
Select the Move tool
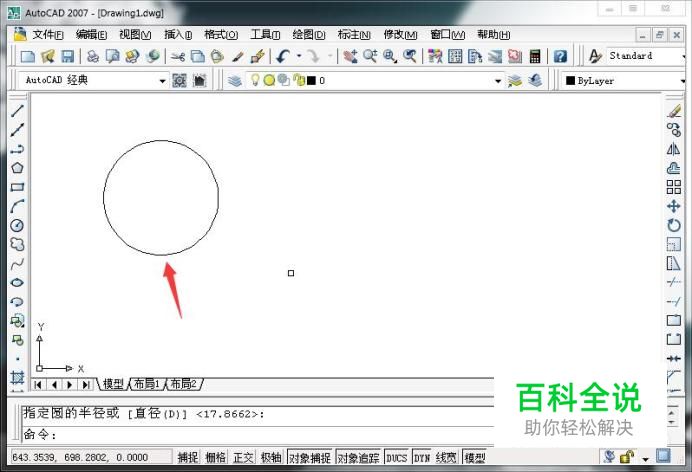tap(673, 206)
